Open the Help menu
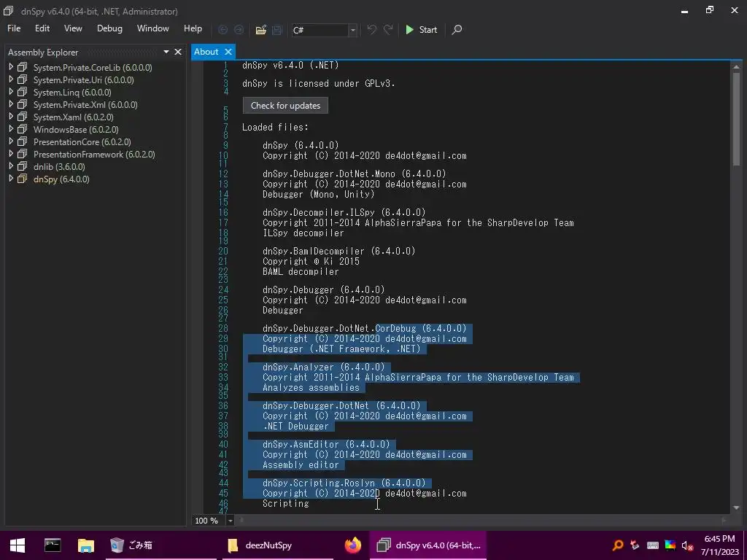 [193, 28]
